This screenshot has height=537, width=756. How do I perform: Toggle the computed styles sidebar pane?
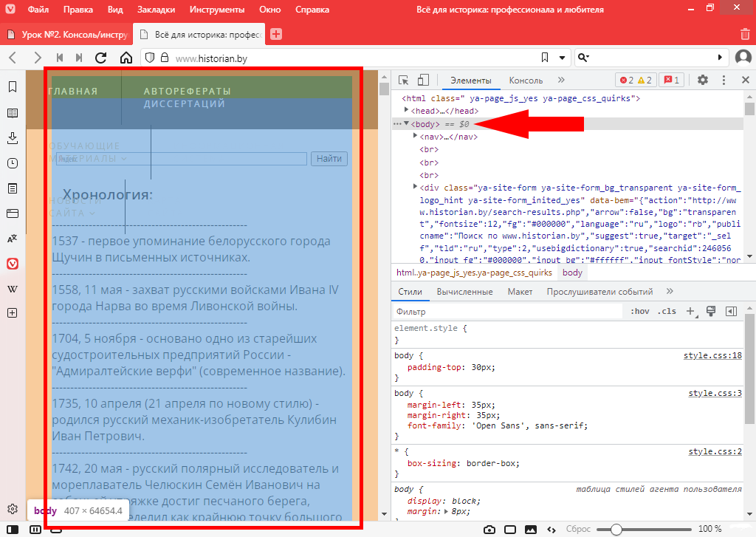pos(731,312)
